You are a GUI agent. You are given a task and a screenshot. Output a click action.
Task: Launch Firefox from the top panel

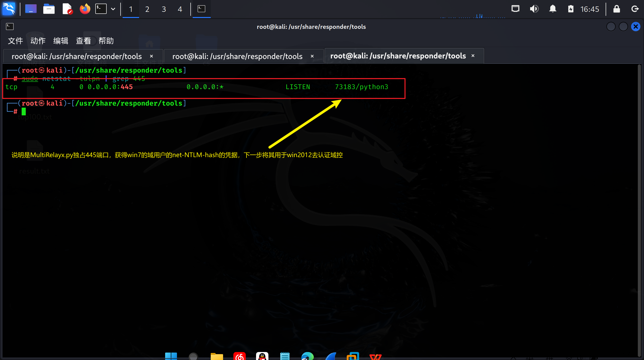(x=85, y=9)
